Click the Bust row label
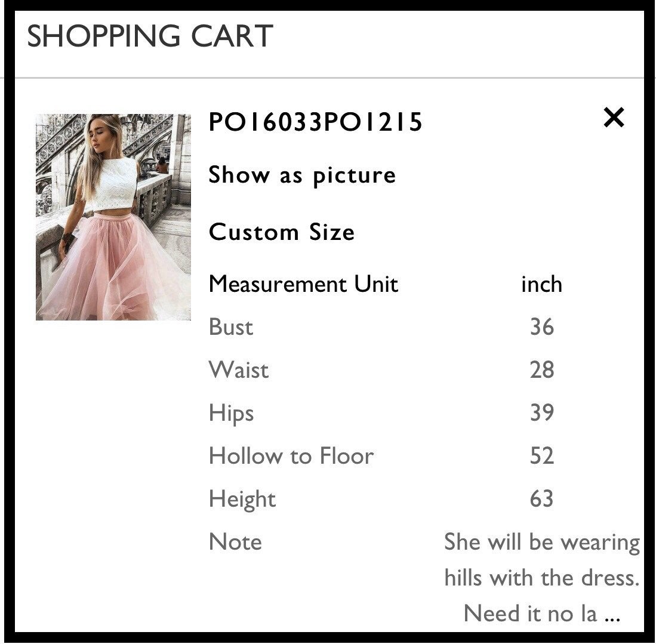Screen dimensions: 656x644 tap(231, 327)
